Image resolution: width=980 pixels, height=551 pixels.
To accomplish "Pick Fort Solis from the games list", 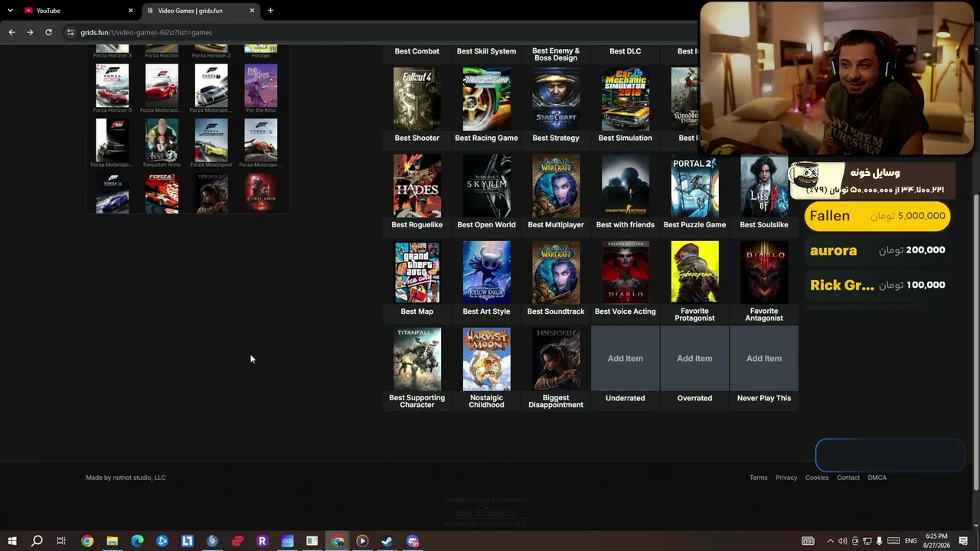I will 261,193.
